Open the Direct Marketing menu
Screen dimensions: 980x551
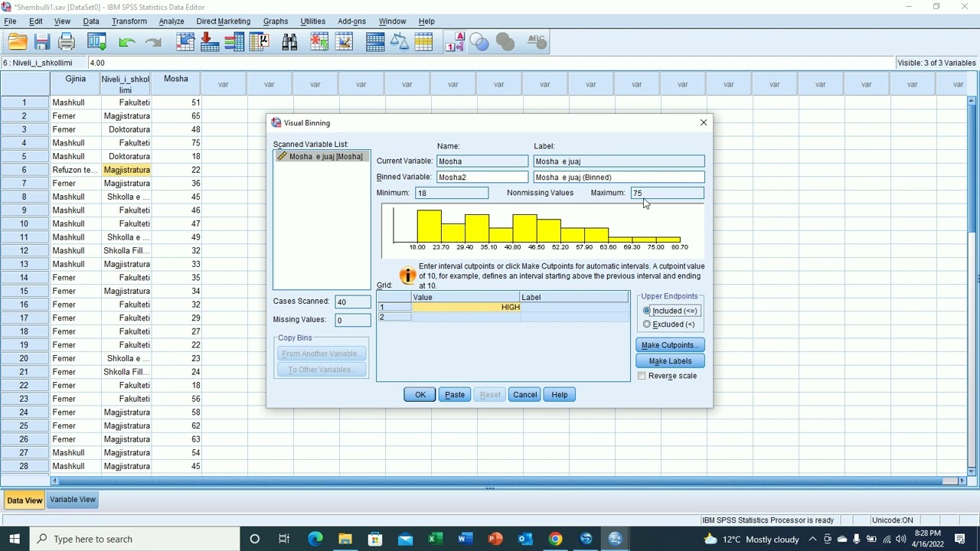point(223,21)
